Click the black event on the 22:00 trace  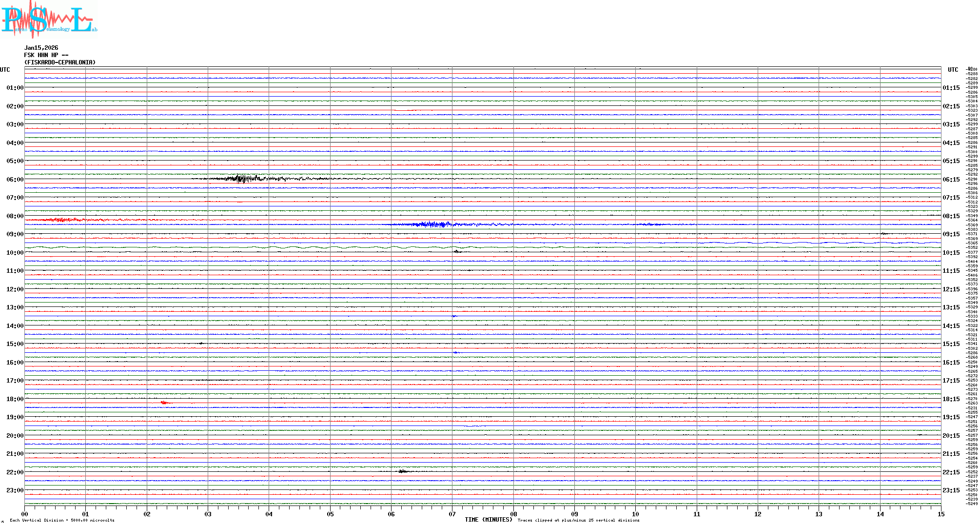402,471
